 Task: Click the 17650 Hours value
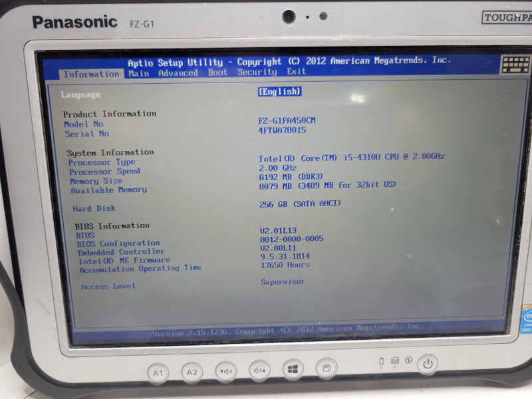[285, 265]
